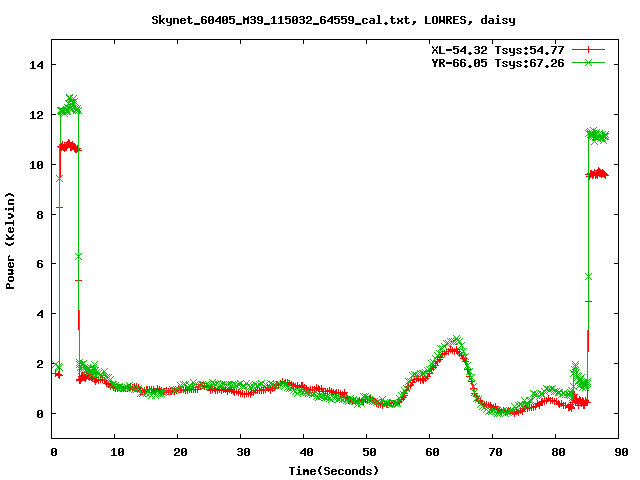Click the green YR legend line sample
Screen dimensions: 640x480
coord(588,62)
